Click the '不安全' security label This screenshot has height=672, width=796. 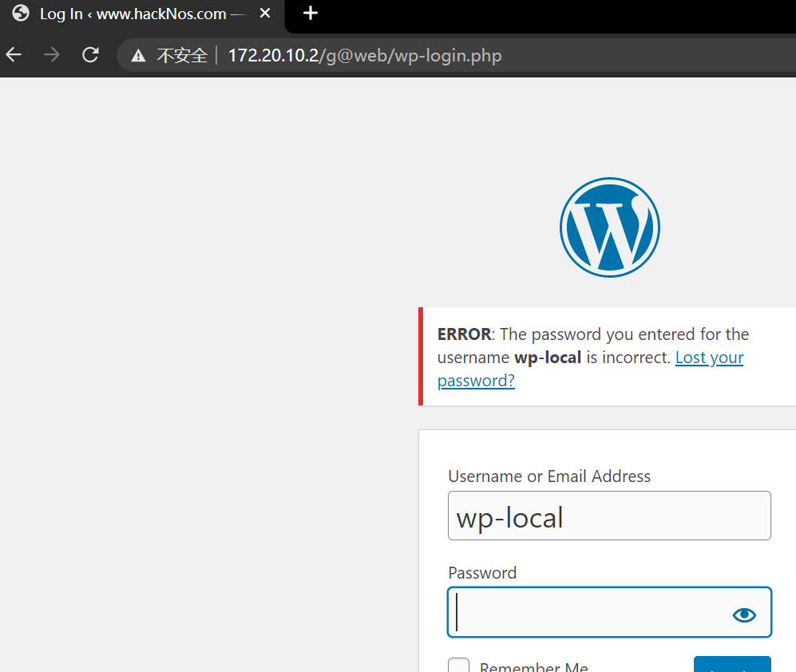182,55
